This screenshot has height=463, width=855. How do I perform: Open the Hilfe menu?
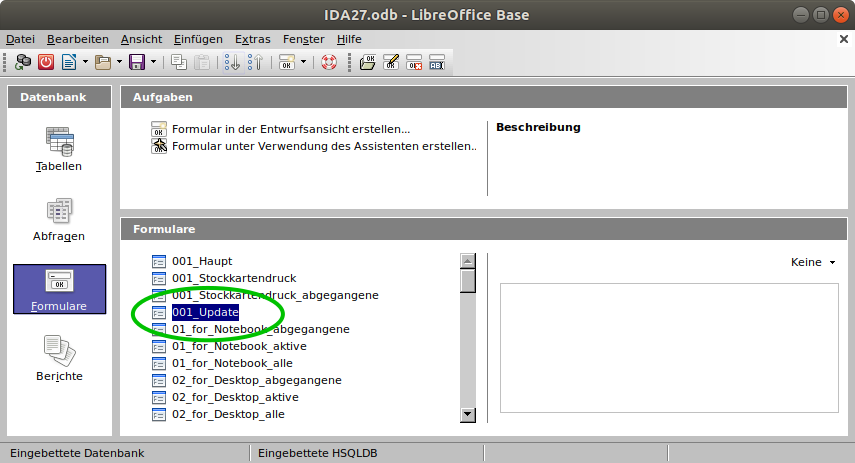point(349,39)
